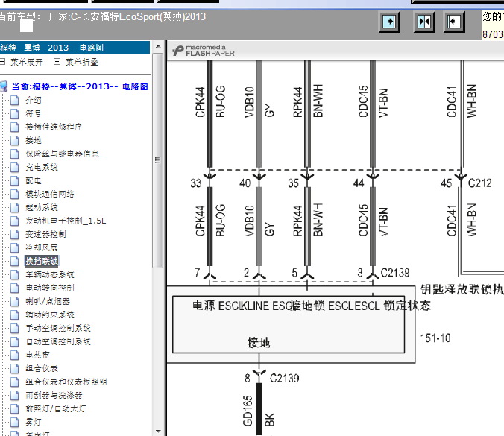Click the page icon next to 组合仪表
Viewport: 504px width, 436px height.
point(14,369)
